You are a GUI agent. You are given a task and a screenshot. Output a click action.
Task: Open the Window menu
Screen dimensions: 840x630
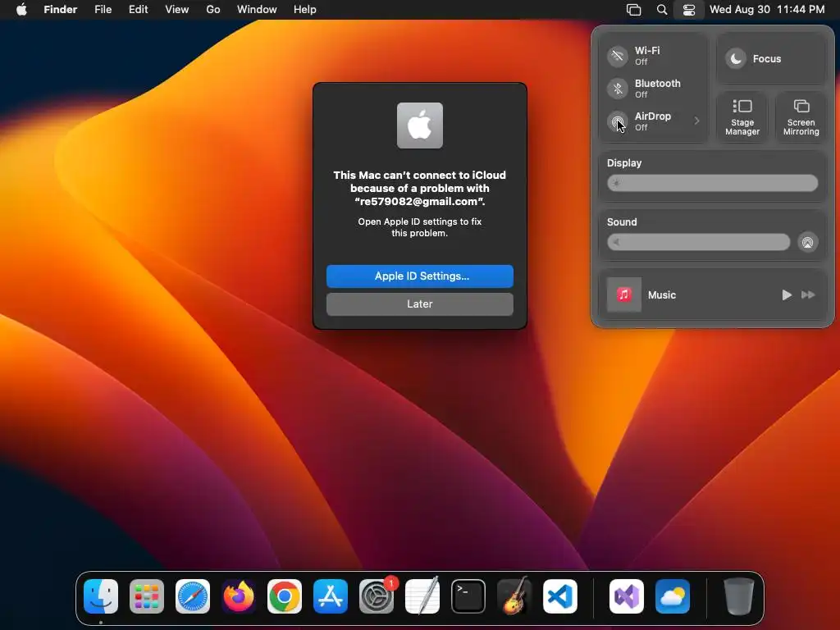tap(257, 9)
